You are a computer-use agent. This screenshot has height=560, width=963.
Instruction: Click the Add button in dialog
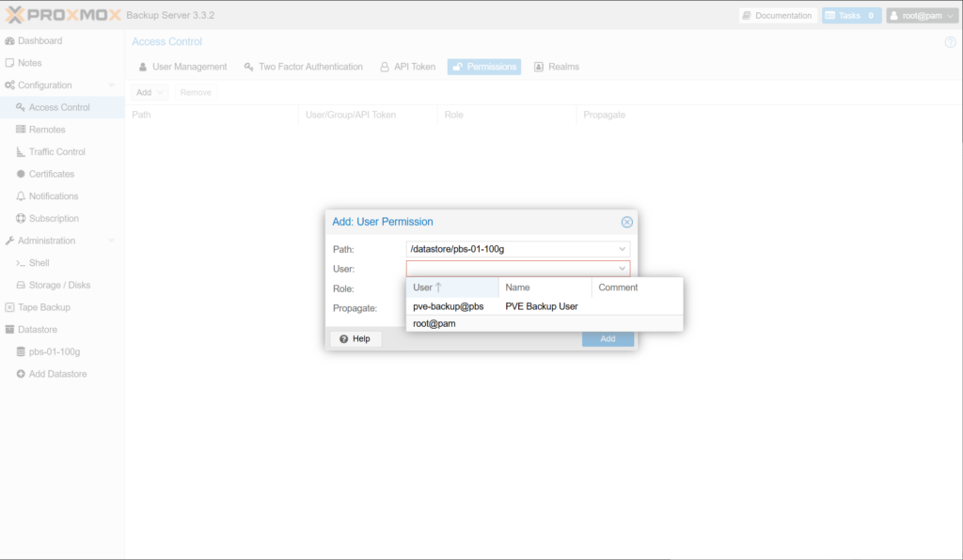pyautogui.click(x=608, y=338)
